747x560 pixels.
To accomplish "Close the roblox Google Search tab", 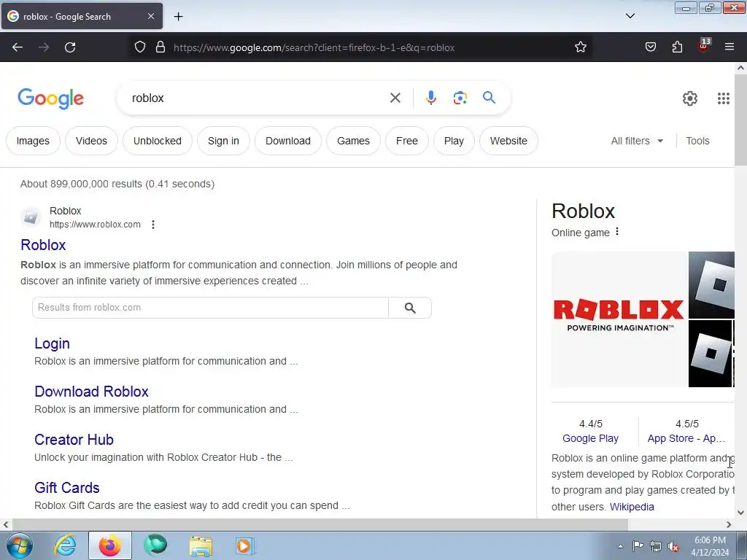I will pyautogui.click(x=150, y=16).
